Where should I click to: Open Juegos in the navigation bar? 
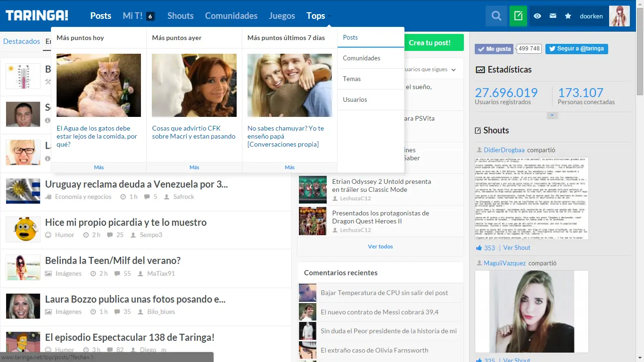(282, 16)
